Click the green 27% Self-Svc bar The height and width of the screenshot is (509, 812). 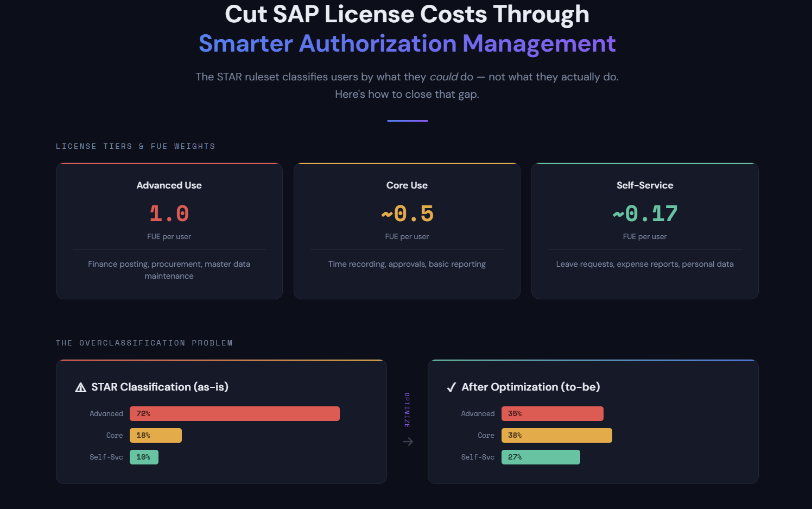point(541,457)
